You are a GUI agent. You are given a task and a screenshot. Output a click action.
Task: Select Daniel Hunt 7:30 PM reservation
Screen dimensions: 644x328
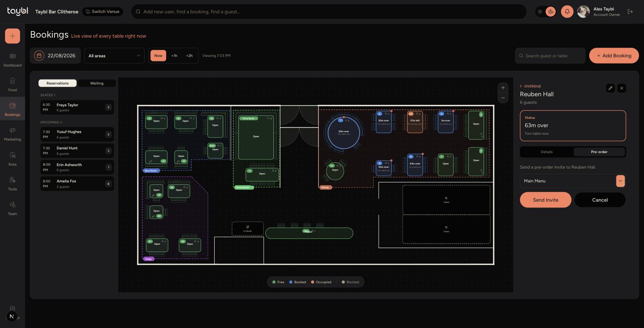[77, 151]
